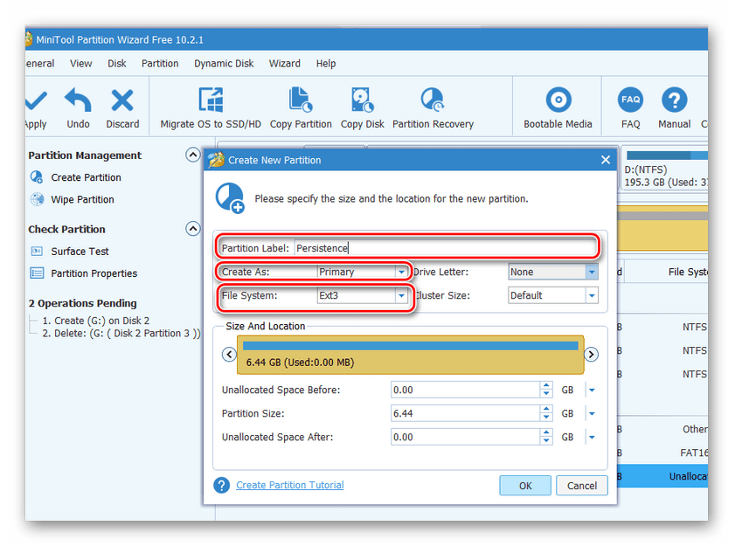Select the Copy Disk toolbar icon

(x=362, y=100)
